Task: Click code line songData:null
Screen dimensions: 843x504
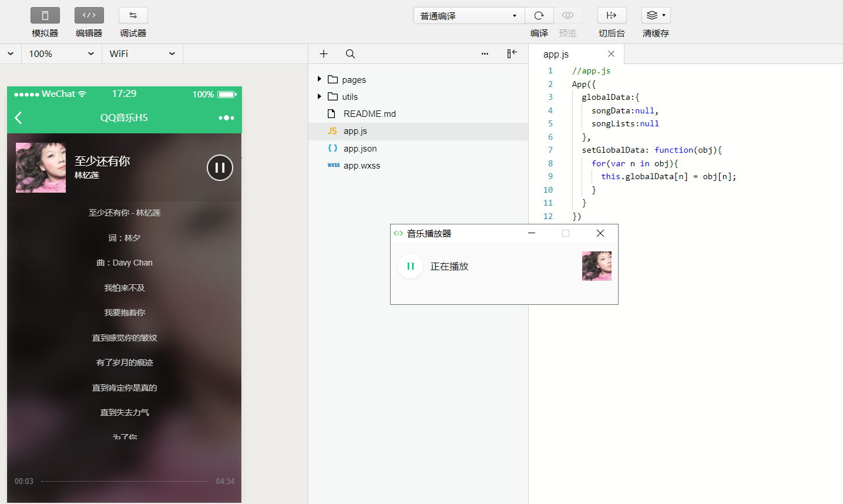Action: click(625, 110)
